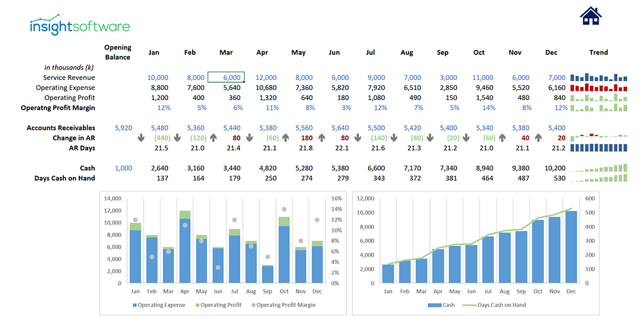Click the Oct margin dot in expense chart
The image size is (644, 332).
[x=284, y=209]
